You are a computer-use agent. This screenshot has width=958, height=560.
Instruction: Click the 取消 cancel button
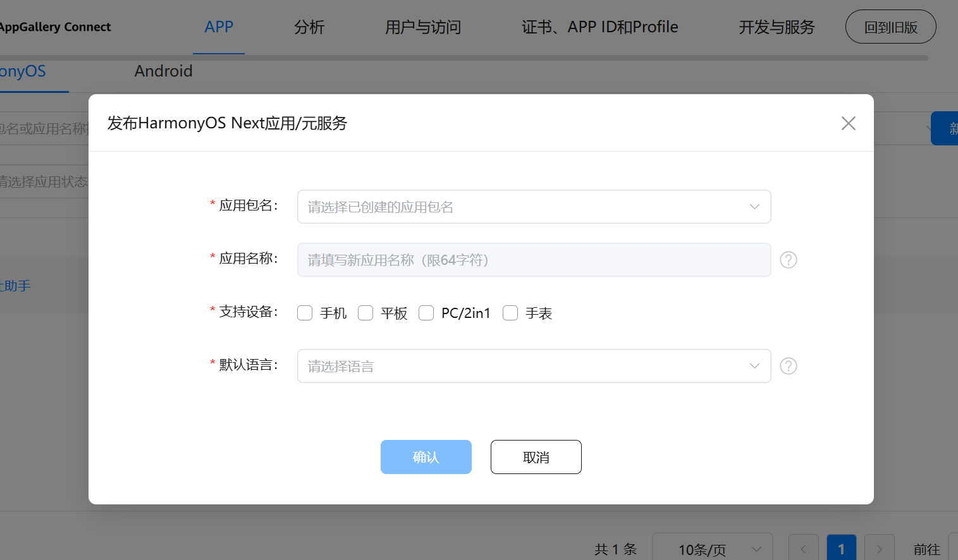point(536,457)
